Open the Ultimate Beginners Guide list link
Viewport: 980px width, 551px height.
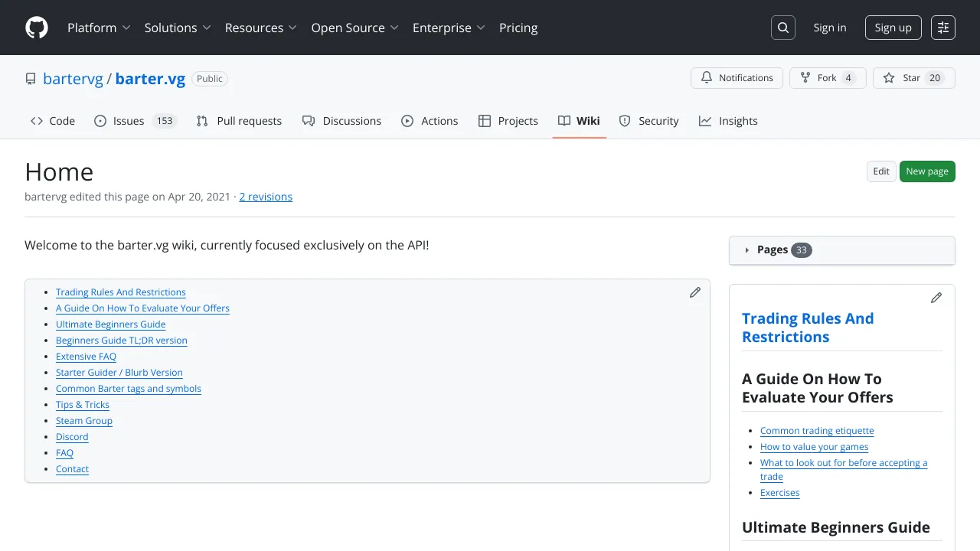coord(110,324)
